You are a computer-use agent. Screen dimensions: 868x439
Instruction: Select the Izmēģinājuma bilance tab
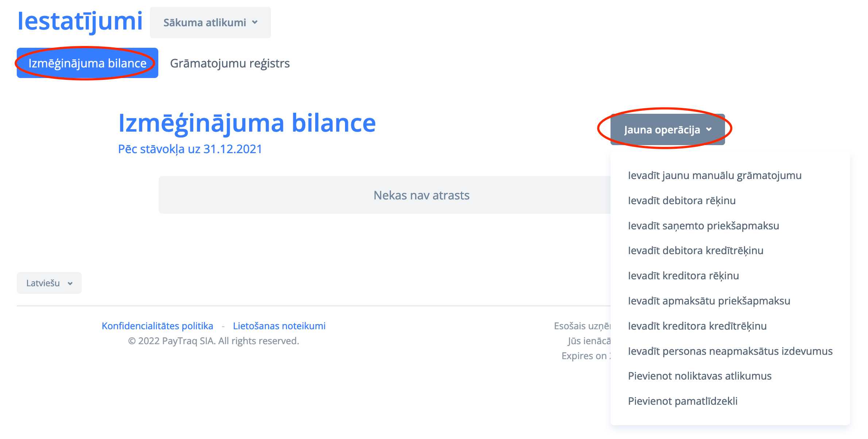point(87,63)
